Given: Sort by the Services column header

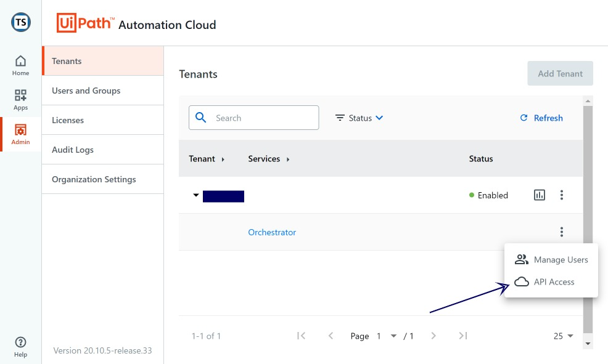Looking at the screenshot, I should [269, 159].
